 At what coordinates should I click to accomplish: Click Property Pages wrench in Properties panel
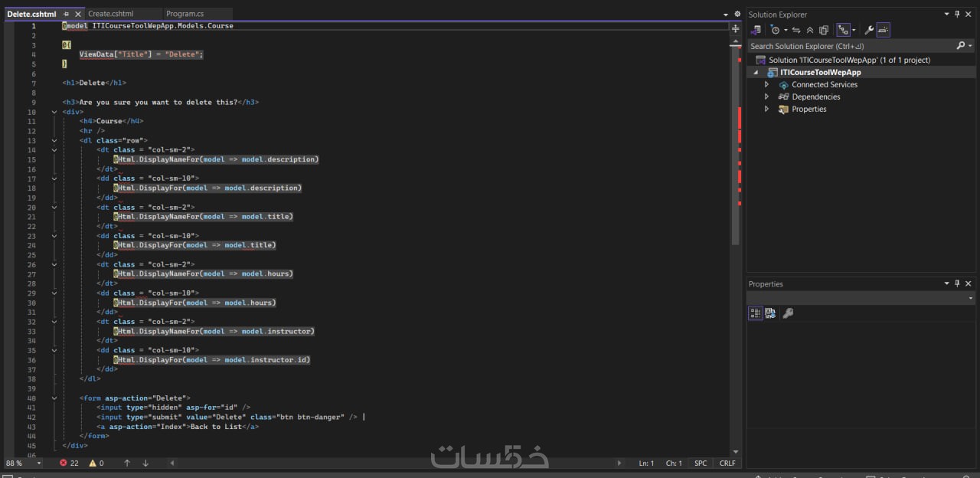click(x=788, y=313)
